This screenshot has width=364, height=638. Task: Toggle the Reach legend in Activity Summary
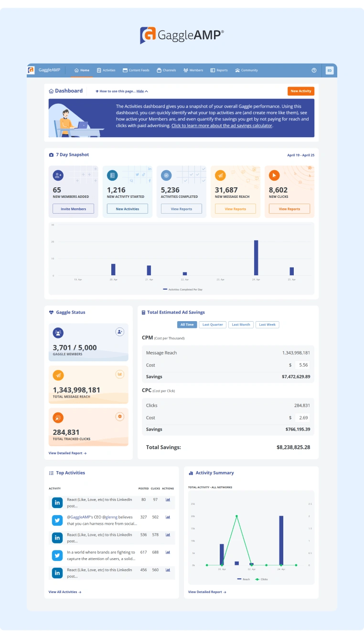(244, 579)
